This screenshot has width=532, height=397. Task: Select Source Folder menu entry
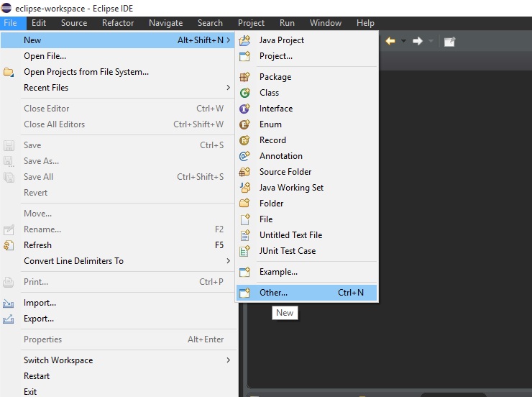click(307, 172)
